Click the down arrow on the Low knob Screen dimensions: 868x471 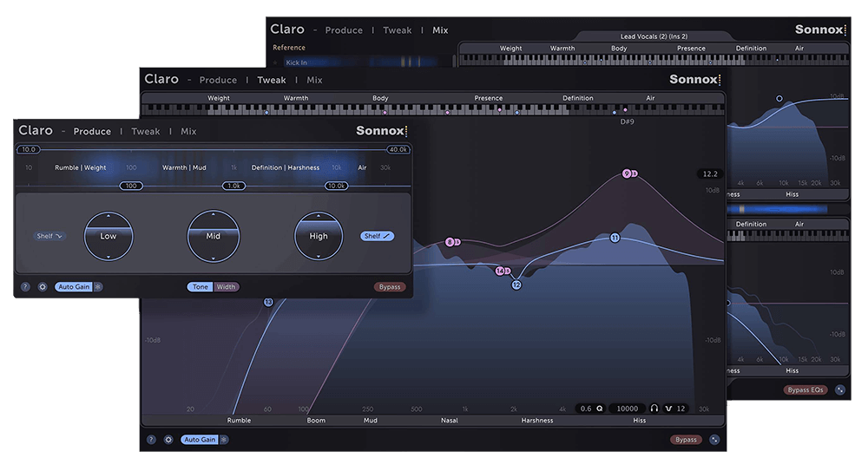108,257
